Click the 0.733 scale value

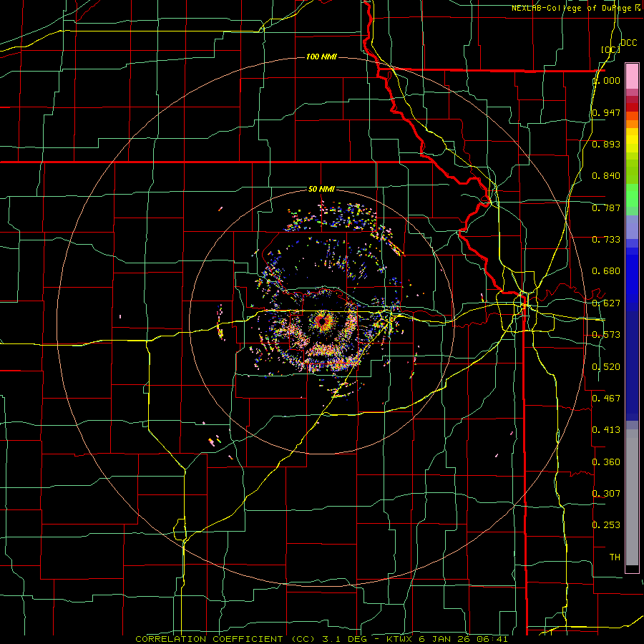(x=606, y=240)
